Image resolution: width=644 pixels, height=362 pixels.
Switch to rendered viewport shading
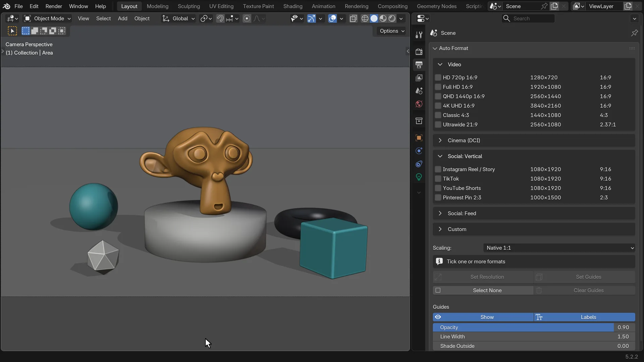(x=392, y=18)
